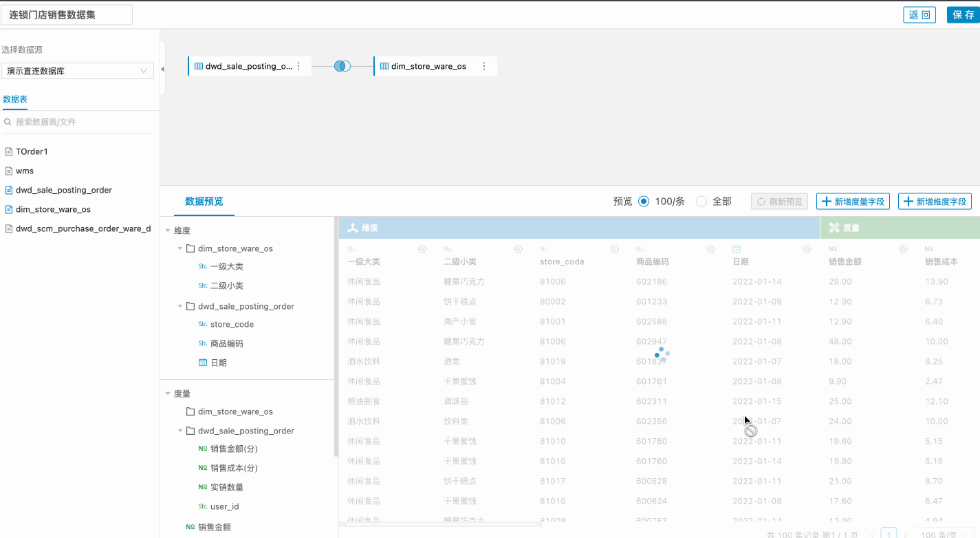The width and height of the screenshot is (980, 538).
Task: Click the gear icon on 销售金额 column
Action: (904, 249)
